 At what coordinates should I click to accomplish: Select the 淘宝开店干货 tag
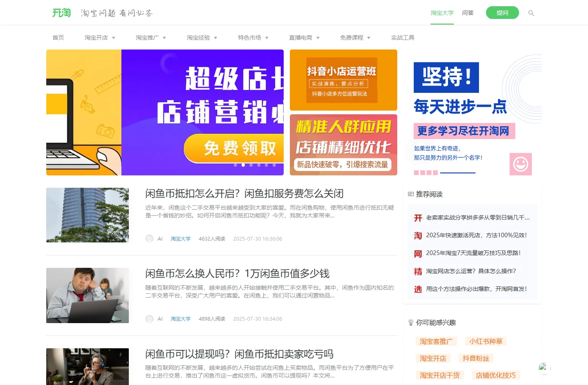(x=439, y=375)
